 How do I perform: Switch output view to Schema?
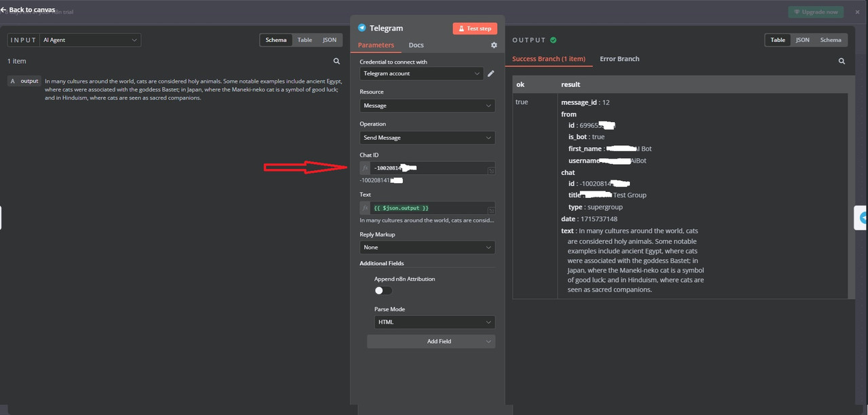[831, 40]
